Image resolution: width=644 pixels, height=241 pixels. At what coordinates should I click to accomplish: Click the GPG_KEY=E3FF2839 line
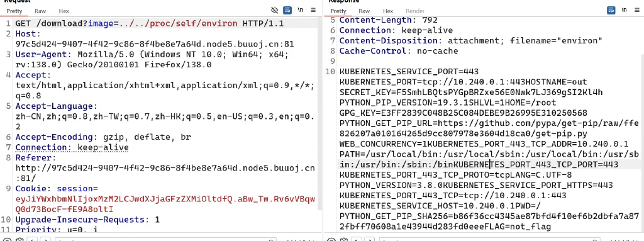464,113
